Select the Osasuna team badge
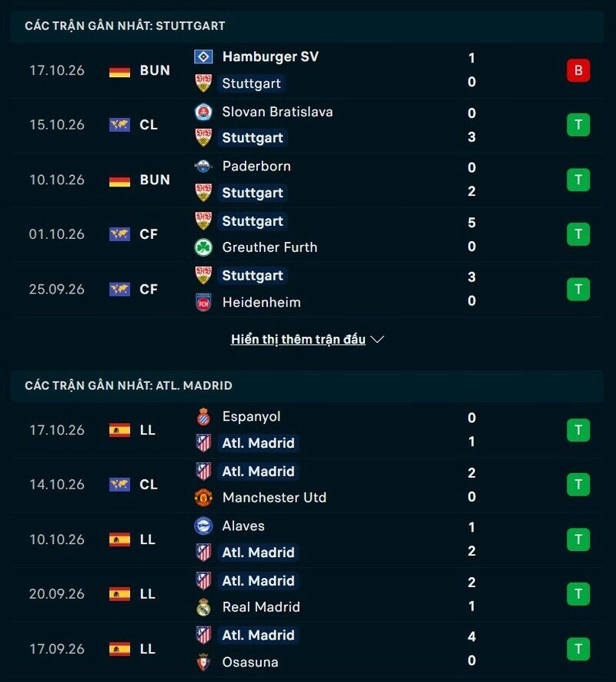Viewport: 616px width, 682px height. click(x=203, y=662)
